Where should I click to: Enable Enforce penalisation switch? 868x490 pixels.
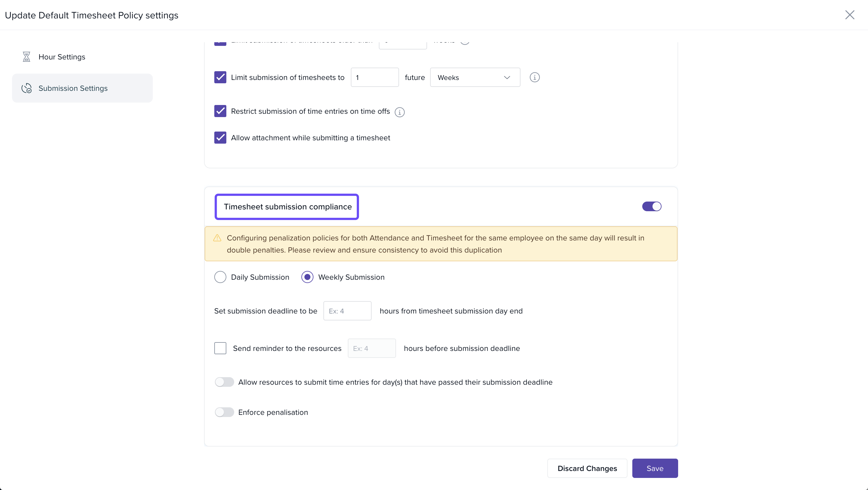[224, 412]
